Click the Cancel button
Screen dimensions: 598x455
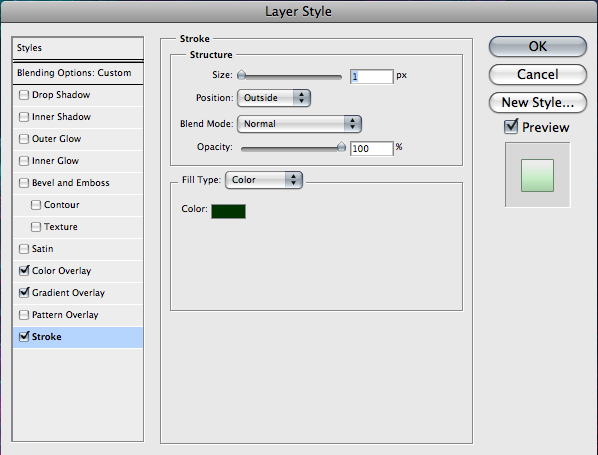click(538, 74)
